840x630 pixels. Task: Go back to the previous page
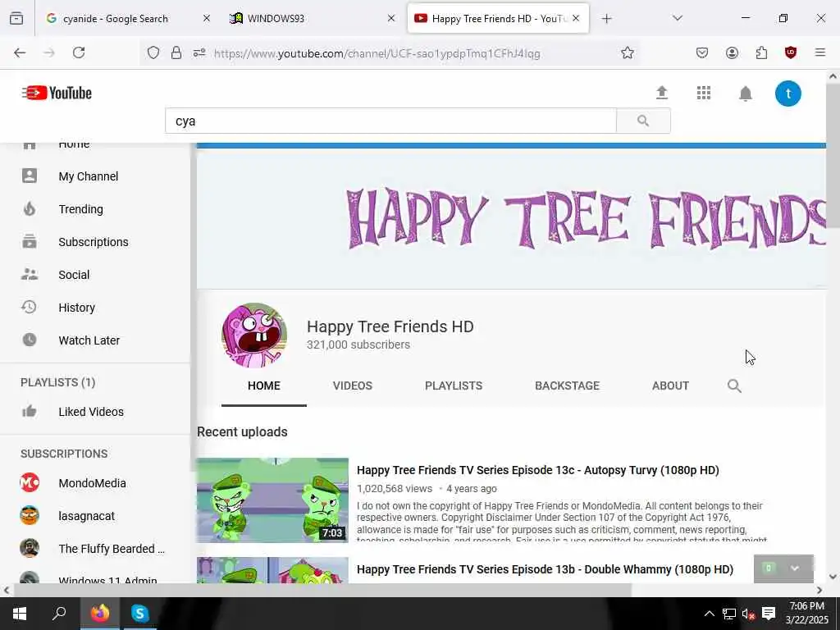[x=20, y=52]
